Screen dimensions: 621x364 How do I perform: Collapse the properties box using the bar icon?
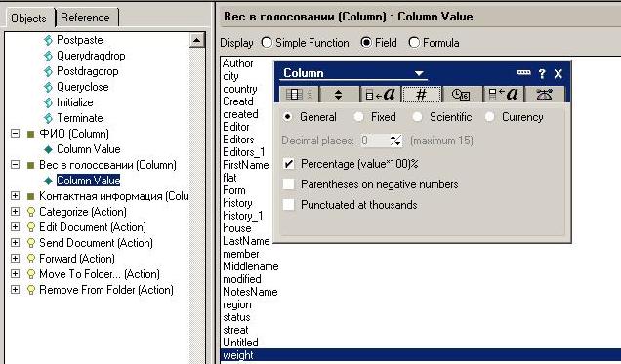tap(523, 73)
